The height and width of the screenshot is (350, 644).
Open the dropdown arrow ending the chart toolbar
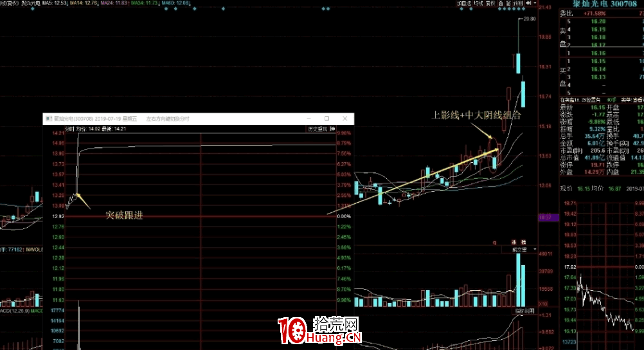[535, 3]
